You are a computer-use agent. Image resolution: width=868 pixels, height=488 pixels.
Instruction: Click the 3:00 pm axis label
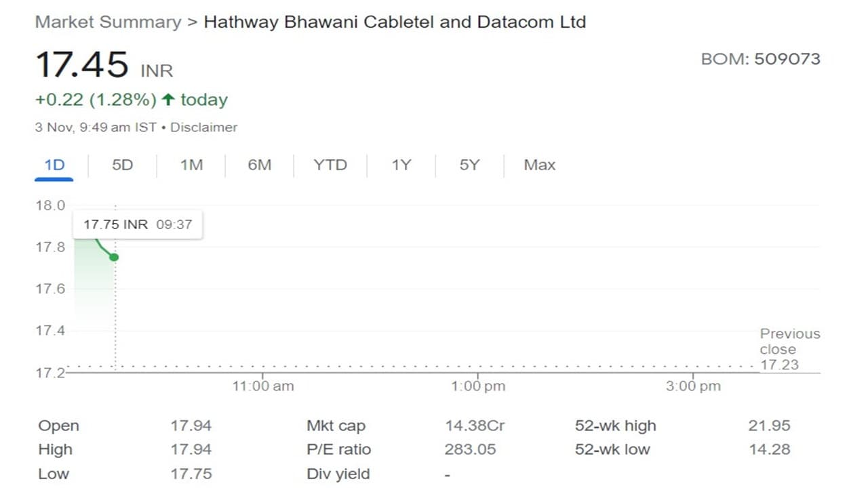coord(693,386)
